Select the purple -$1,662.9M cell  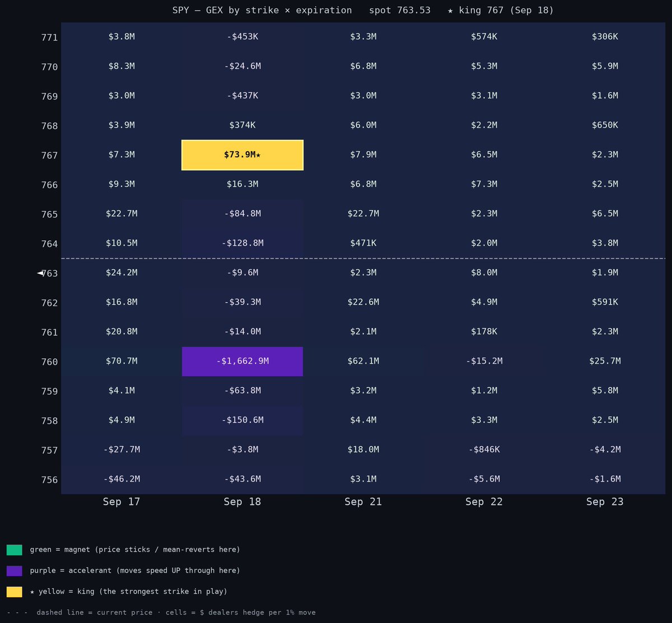point(242,362)
